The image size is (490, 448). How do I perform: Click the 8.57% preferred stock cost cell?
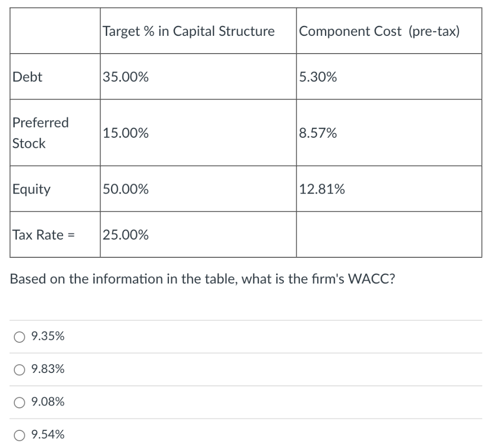pos(318,132)
